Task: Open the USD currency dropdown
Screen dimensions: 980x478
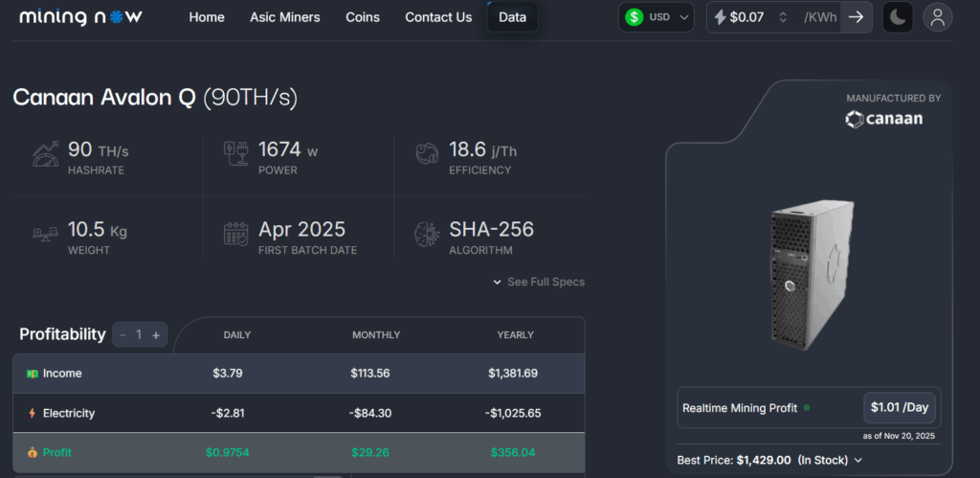Action: coord(657,17)
